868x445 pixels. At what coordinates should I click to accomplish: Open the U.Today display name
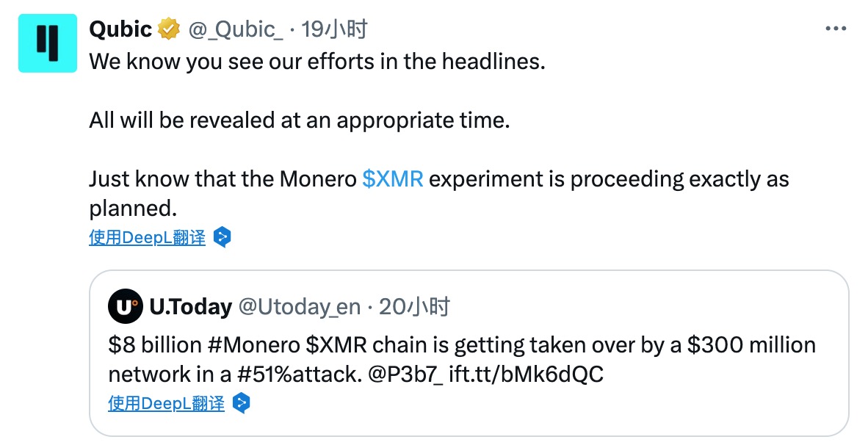pos(190,306)
